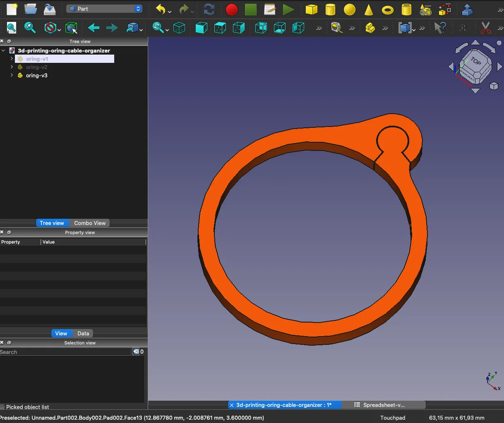
Task: Select oring-v2 in the tree
Action: coord(36,67)
